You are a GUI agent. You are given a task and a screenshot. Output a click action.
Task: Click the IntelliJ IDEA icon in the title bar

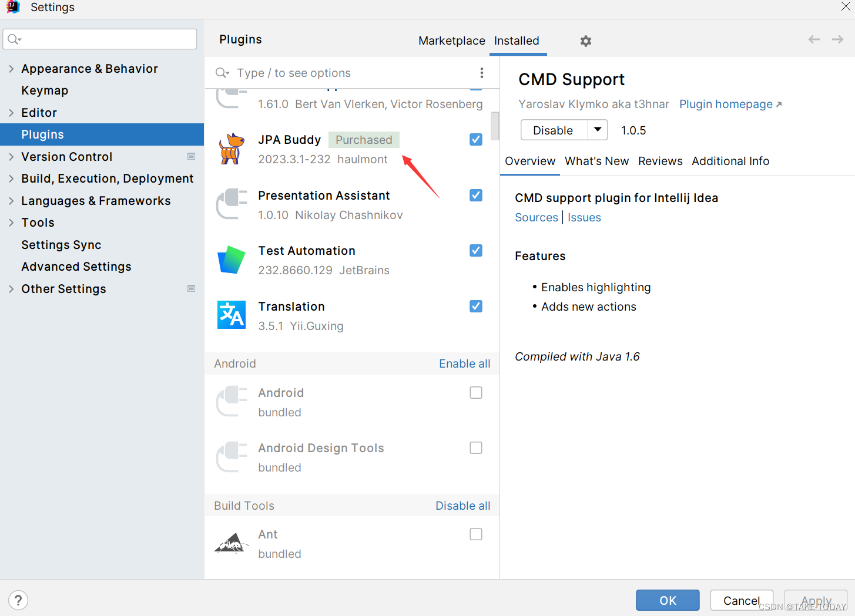coord(13,7)
